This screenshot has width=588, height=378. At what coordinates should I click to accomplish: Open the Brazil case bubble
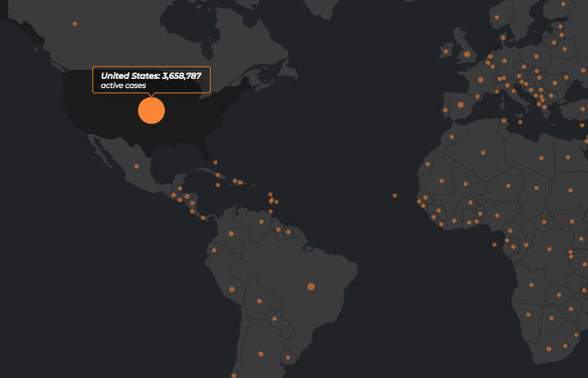311,287
